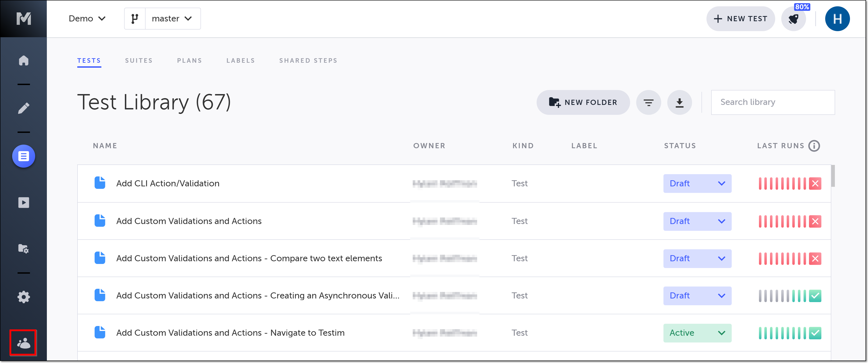Switch to the Shared Steps tab

click(308, 61)
